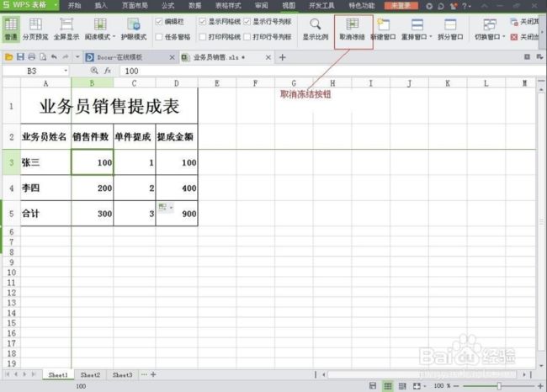Expand the 切换窗口 dropdown arrow
This screenshot has width=547, height=392.
coord(503,37)
